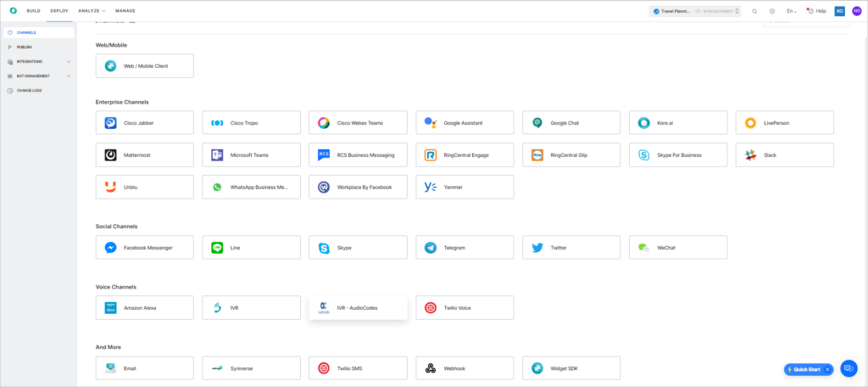Viewport: 868px width, 387px height.
Task: Select the WhatsApp Business Messaging icon
Action: coord(217,187)
